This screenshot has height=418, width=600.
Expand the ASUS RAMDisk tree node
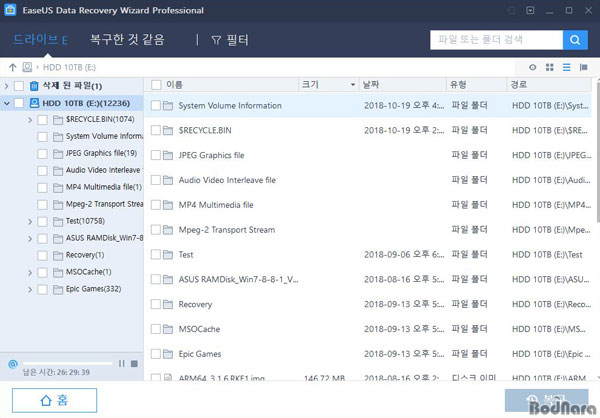[x=30, y=238]
